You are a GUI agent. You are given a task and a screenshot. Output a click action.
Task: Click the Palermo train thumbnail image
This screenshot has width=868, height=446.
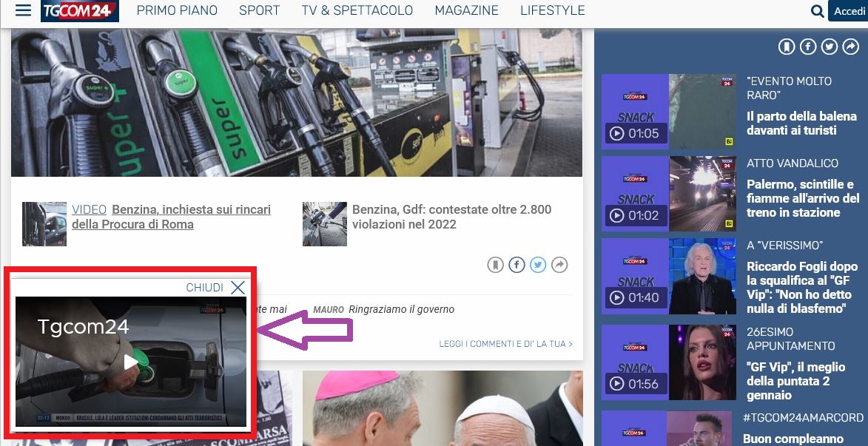(x=702, y=194)
